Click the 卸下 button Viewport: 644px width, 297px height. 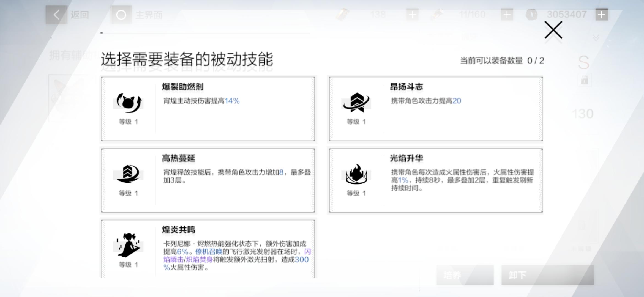[547, 275]
